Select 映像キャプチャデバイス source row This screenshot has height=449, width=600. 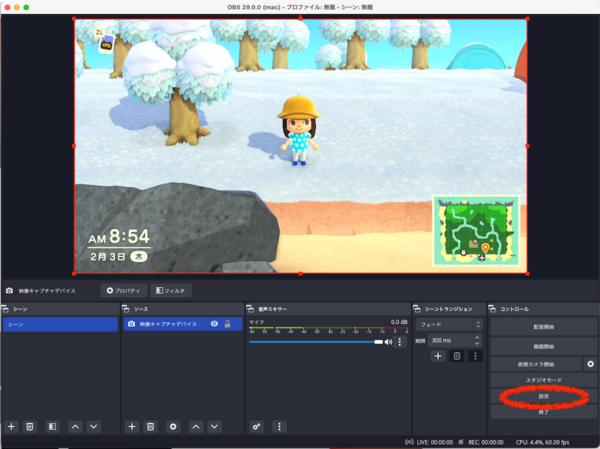[183, 324]
